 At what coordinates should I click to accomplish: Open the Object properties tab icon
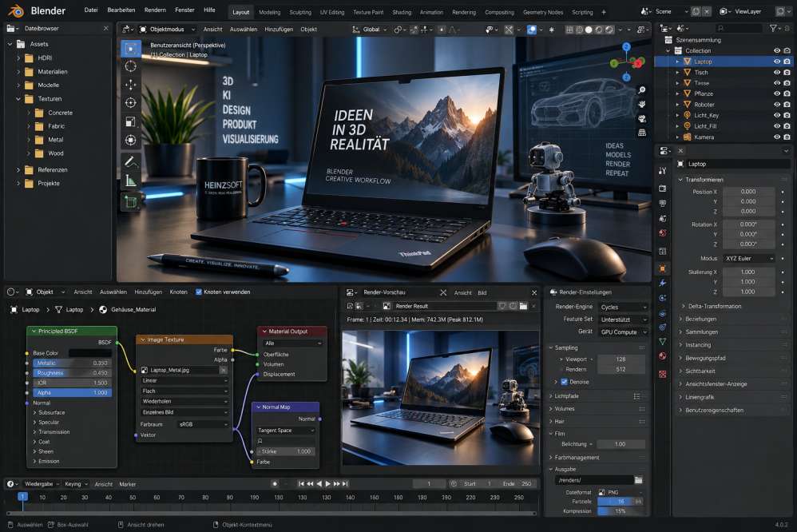(662, 268)
